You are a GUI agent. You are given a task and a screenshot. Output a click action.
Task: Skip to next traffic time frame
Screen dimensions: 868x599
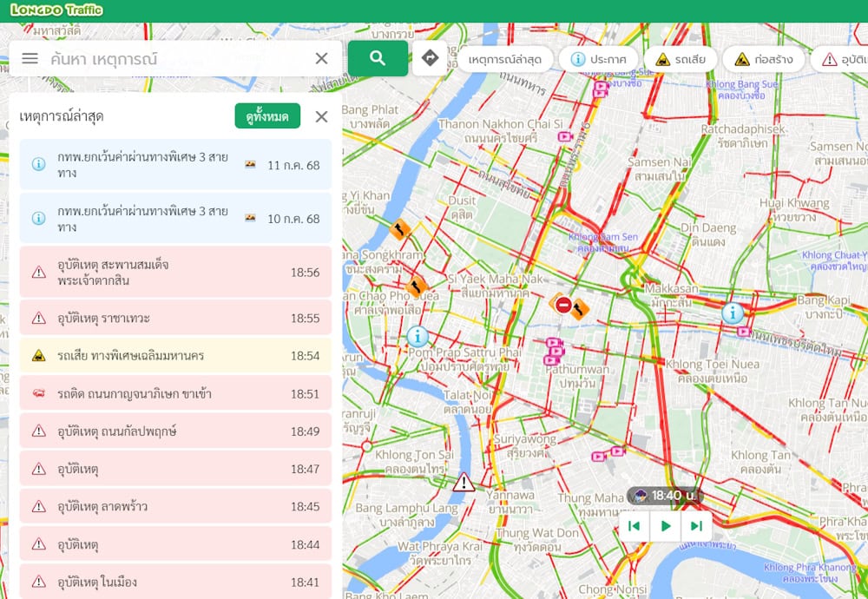click(696, 525)
